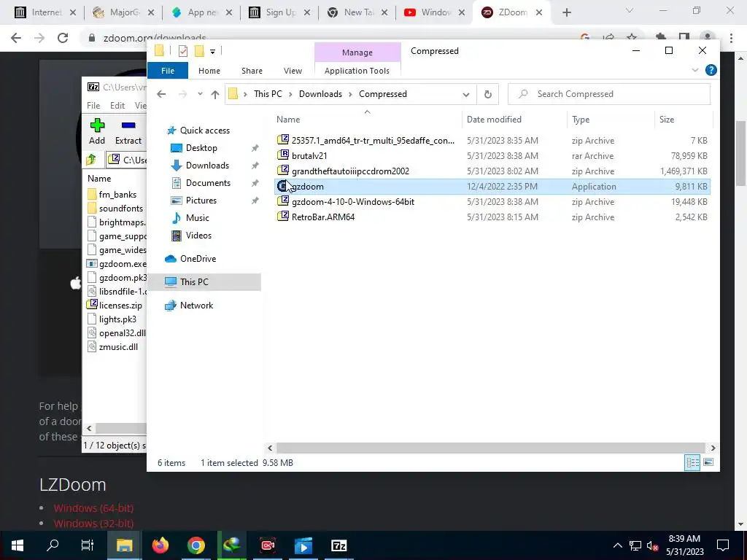
Task: Open the Action Center notification icon
Action: tap(723, 545)
